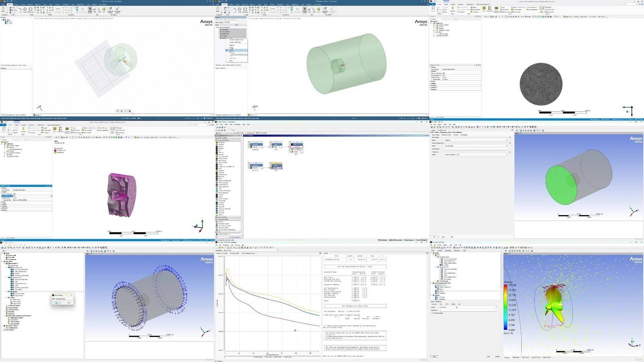The image size is (644, 362).
Task: Close the residual plot in CFX-Solver Manager
Action: [x=320, y=253]
